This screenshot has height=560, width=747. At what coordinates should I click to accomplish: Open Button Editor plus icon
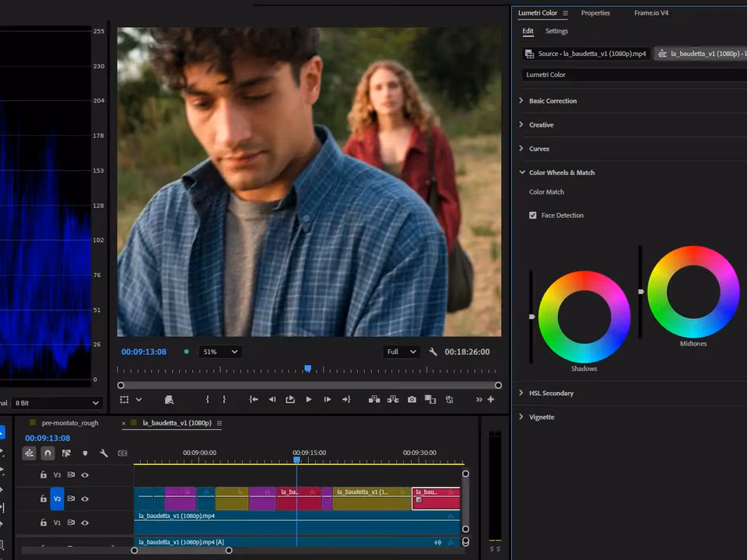pos(491,400)
